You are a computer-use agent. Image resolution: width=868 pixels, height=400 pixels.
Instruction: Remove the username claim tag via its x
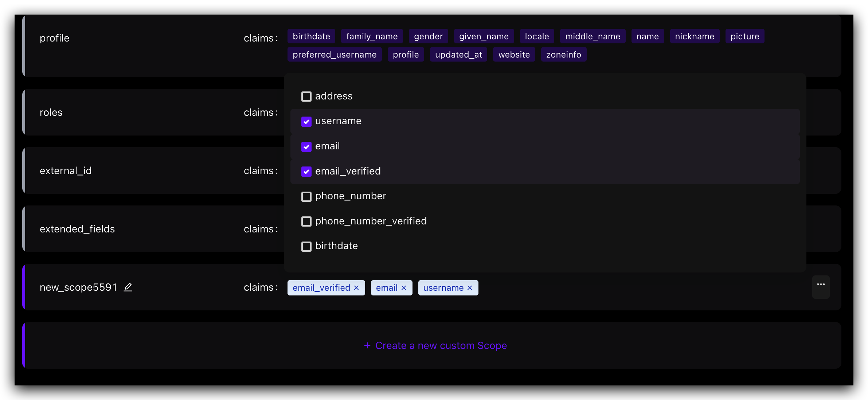(470, 288)
